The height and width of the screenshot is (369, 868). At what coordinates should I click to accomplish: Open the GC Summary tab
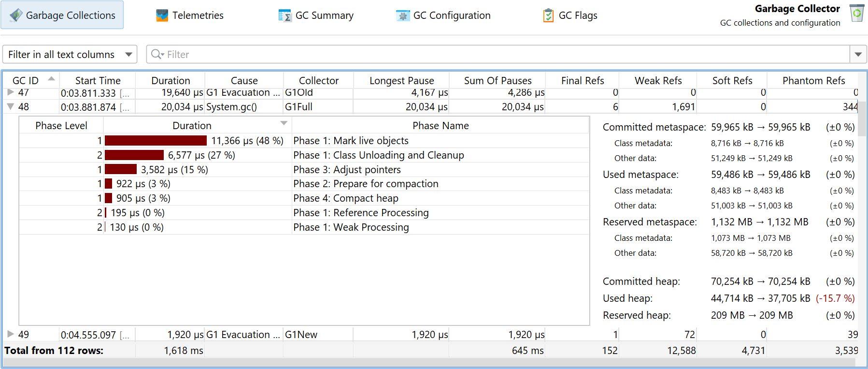(316, 15)
